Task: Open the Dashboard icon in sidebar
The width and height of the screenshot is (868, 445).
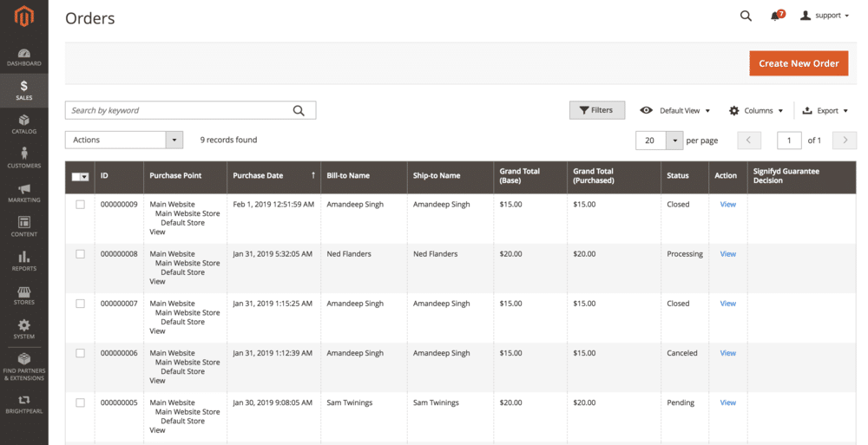Action: 23,54
